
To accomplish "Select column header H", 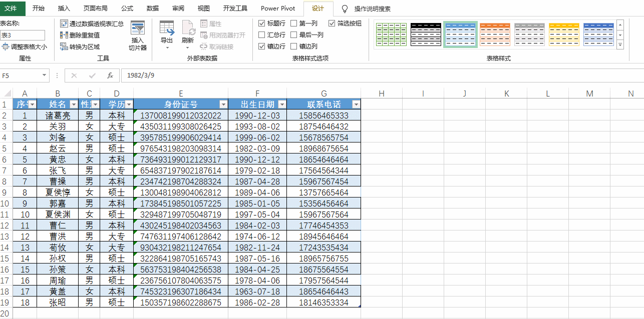I will [x=382, y=93].
